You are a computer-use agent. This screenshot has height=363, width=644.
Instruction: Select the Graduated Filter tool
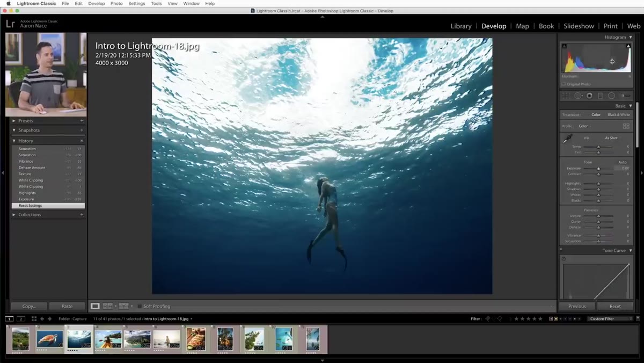pos(601,96)
